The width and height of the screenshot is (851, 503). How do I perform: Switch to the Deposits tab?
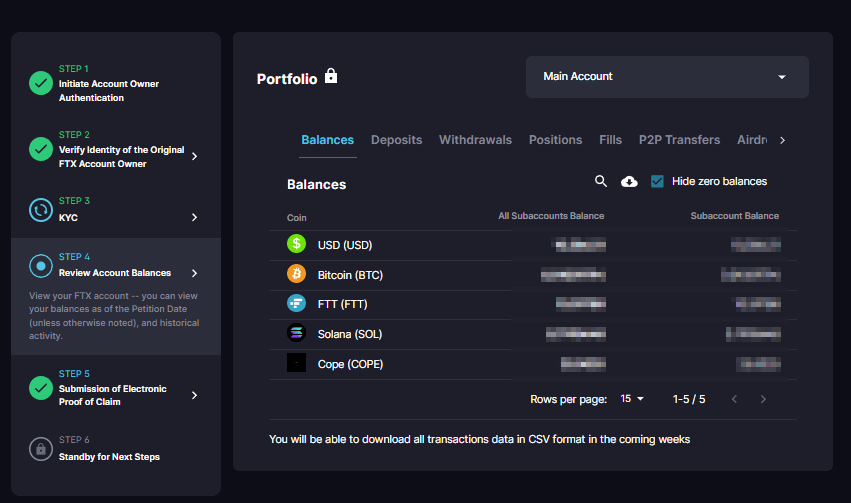coord(396,140)
